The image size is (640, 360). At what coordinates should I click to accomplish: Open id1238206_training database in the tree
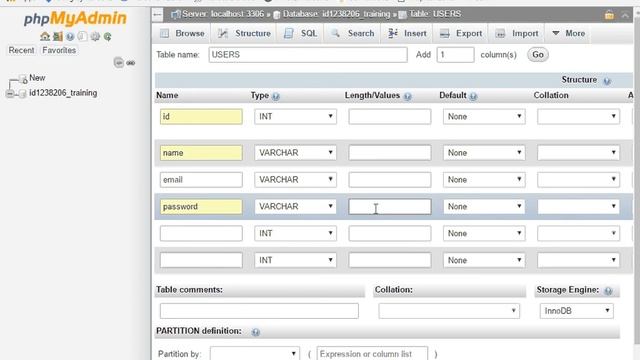coord(63,93)
